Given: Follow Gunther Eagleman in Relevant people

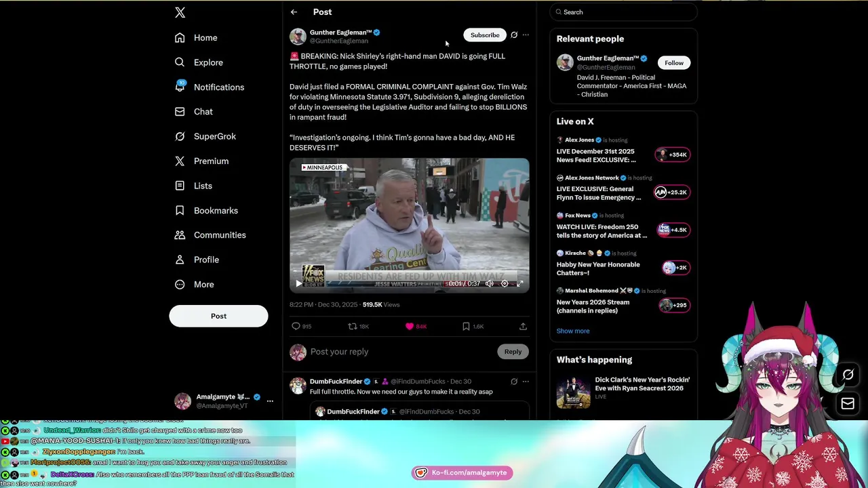Looking at the screenshot, I should [674, 63].
